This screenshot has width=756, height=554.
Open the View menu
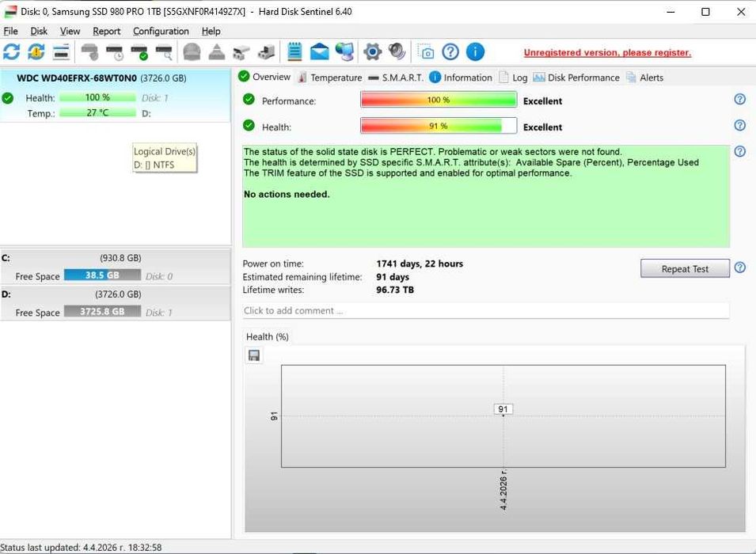click(x=70, y=31)
